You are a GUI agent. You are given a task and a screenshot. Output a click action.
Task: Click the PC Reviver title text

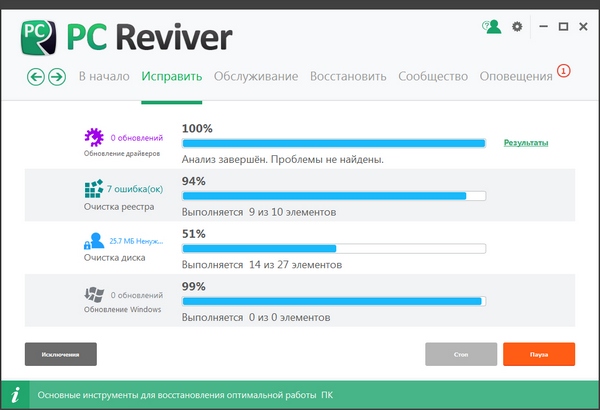150,37
